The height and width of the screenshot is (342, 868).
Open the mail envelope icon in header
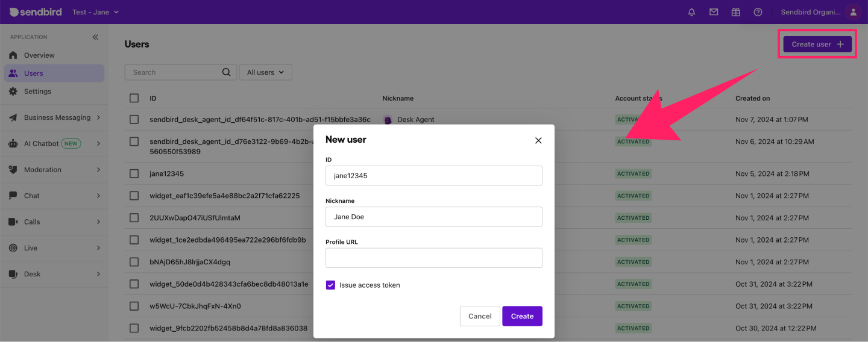(714, 12)
